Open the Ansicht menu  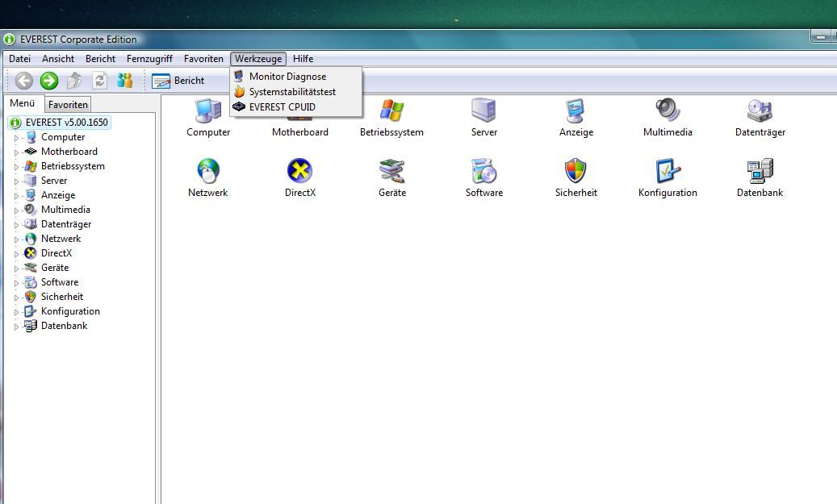point(58,59)
